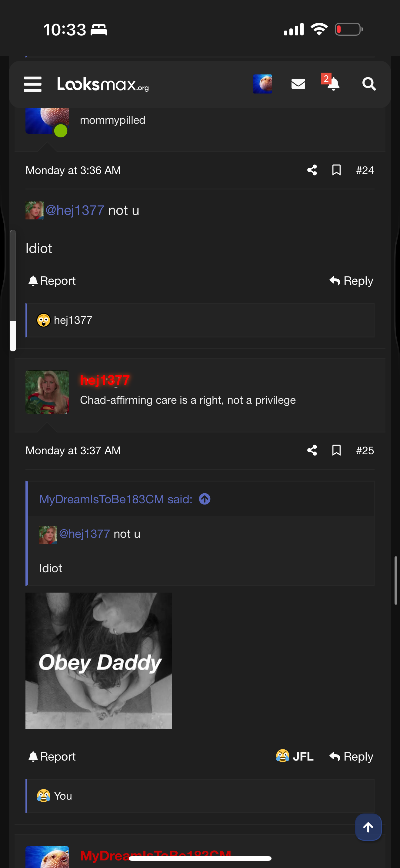Jump to quoted post via arrow icon
The height and width of the screenshot is (868, 400).
click(205, 499)
